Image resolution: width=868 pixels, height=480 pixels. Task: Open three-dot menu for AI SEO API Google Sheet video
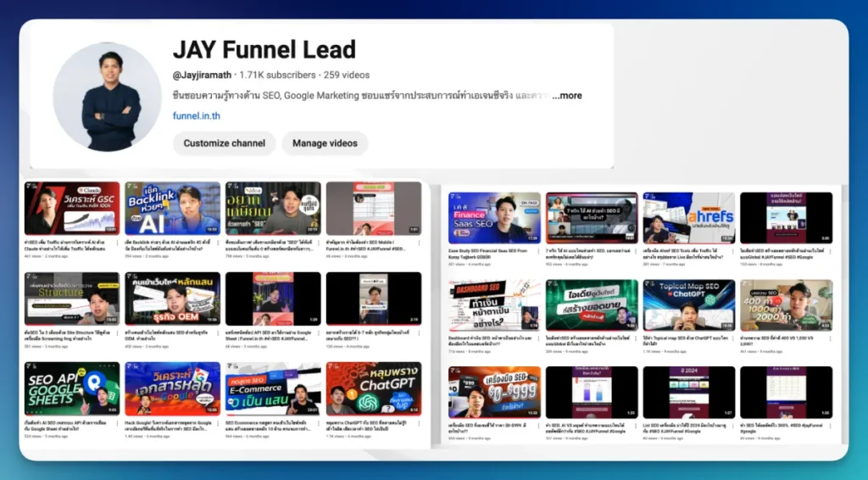tap(117, 423)
